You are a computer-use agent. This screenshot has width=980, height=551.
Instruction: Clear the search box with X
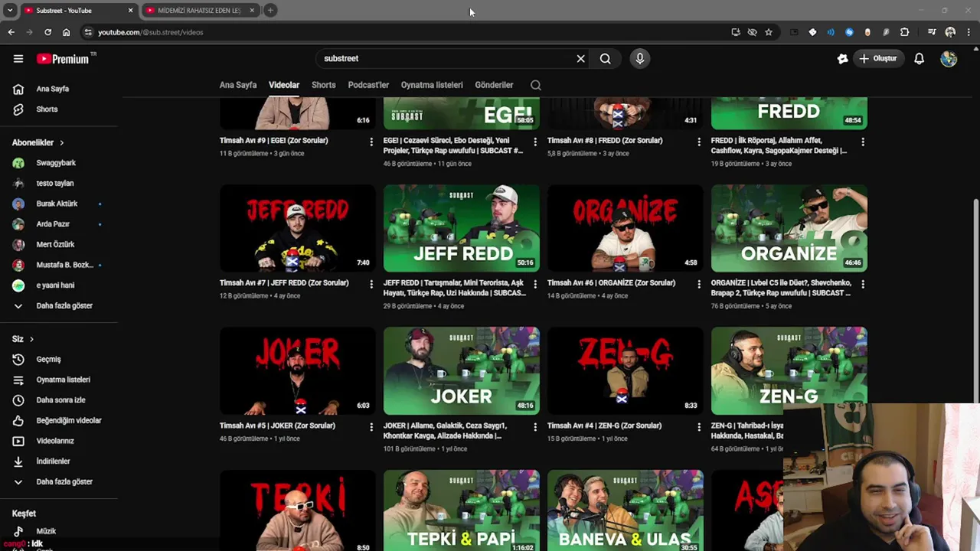(x=580, y=58)
